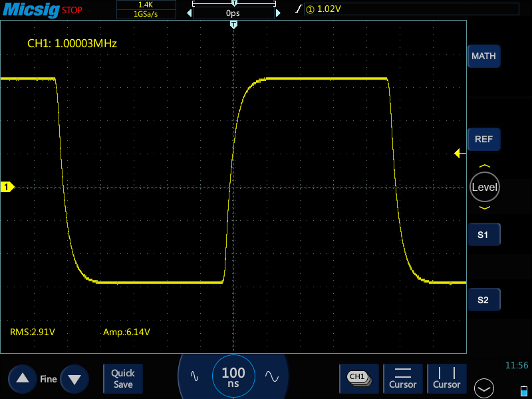Select the narrower sine icon right of 100ns
Viewport: 532px width, 399px height.
(x=271, y=376)
